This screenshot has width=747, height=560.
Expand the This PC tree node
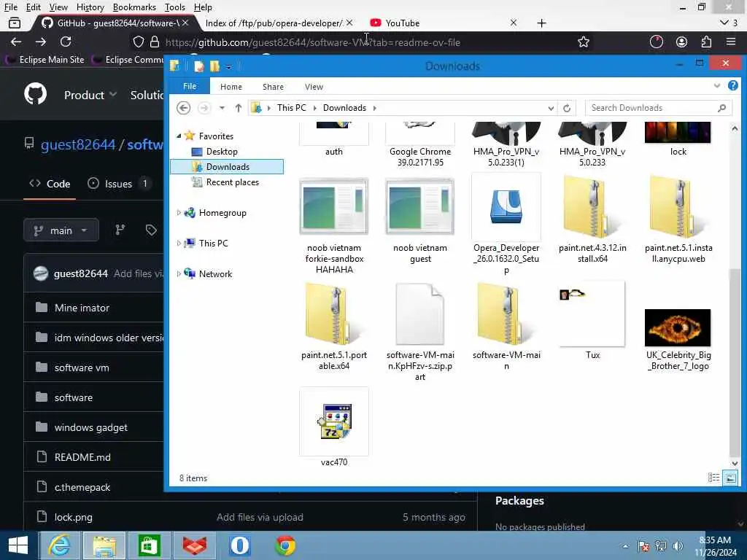click(x=179, y=244)
